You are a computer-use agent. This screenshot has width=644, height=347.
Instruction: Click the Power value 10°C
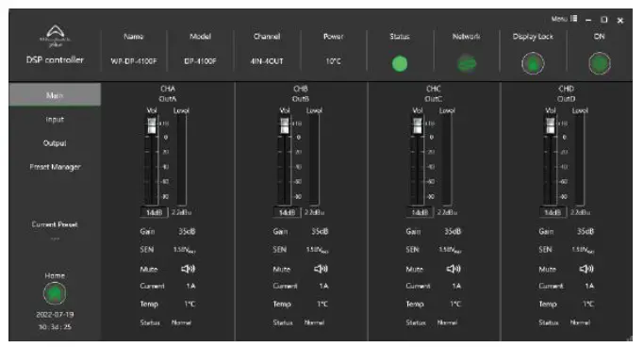pyautogui.click(x=333, y=61)
